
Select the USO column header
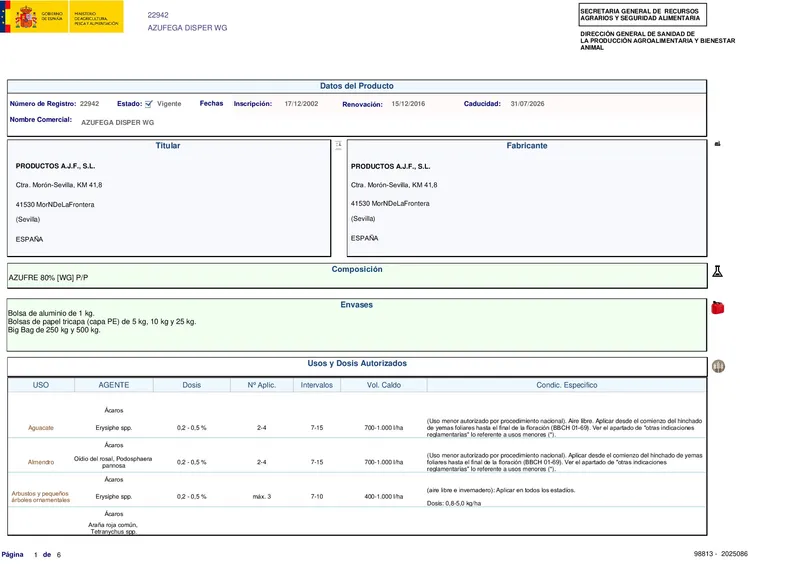41,385
